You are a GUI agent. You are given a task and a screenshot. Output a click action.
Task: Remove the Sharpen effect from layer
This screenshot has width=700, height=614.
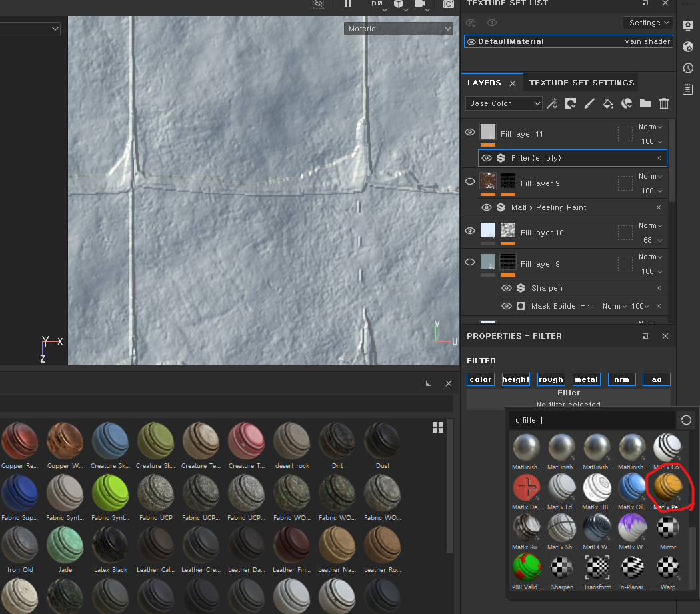(x=659, y=288)
